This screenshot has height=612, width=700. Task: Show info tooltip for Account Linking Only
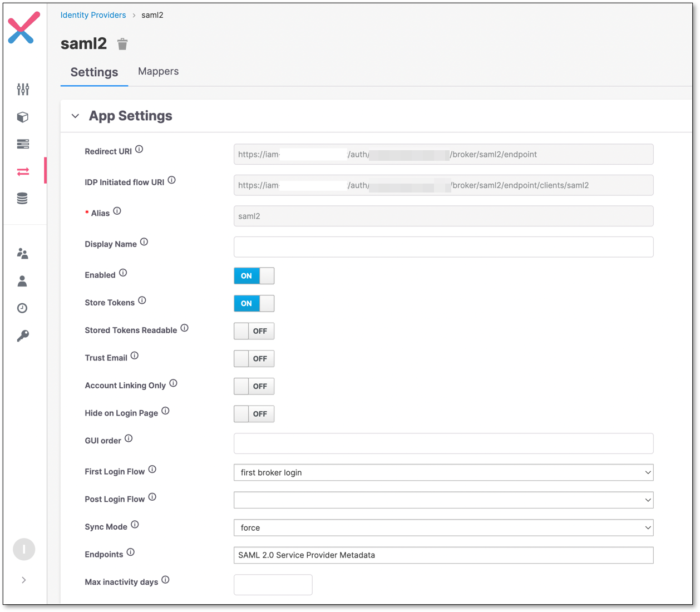coord(173,383)
